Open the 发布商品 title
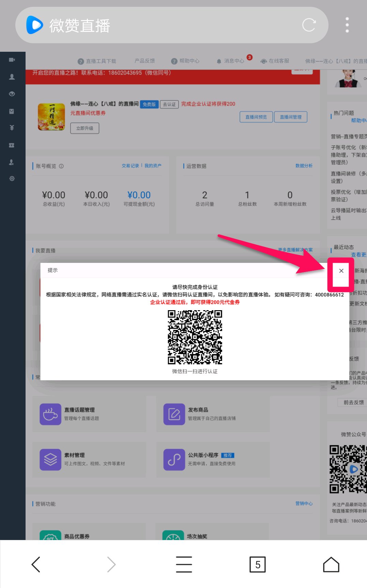Screen dimensions: 367x588 (x=198, y=410)
